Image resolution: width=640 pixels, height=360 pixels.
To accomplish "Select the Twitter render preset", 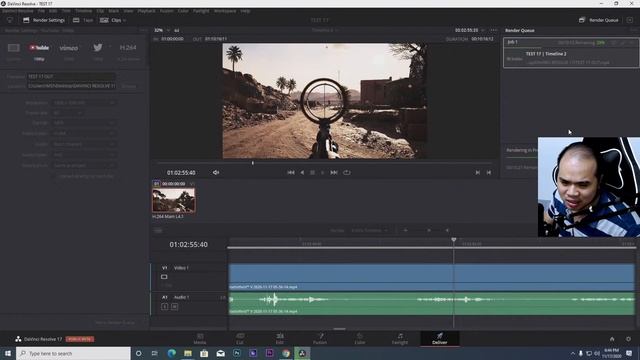I will coord(98,47).
